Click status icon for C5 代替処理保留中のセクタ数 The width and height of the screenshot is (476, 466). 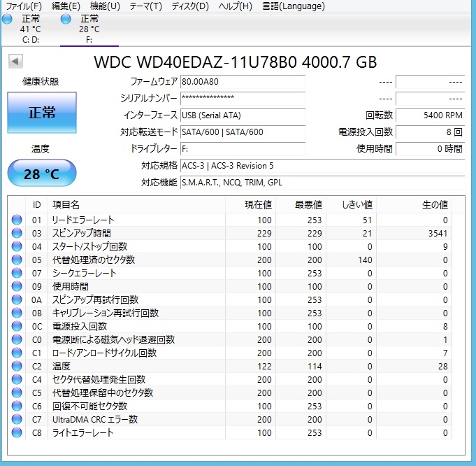point(17,393)
